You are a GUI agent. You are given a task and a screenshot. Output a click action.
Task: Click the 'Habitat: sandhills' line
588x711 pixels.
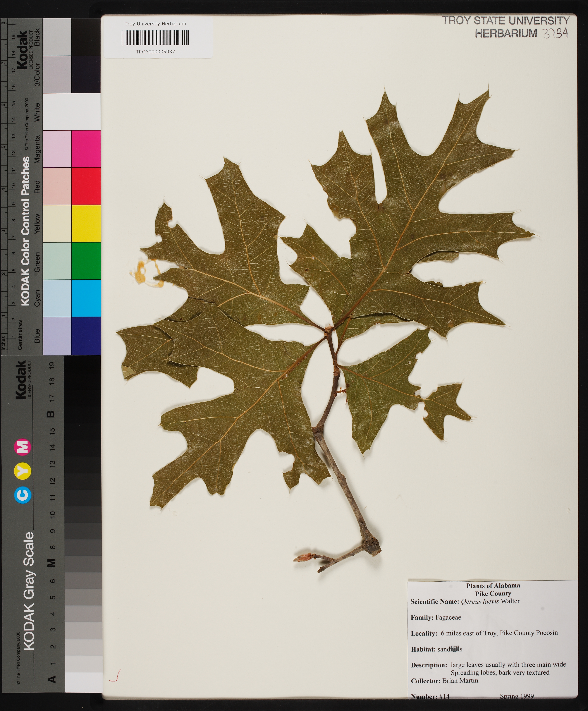tap(437, 649)
